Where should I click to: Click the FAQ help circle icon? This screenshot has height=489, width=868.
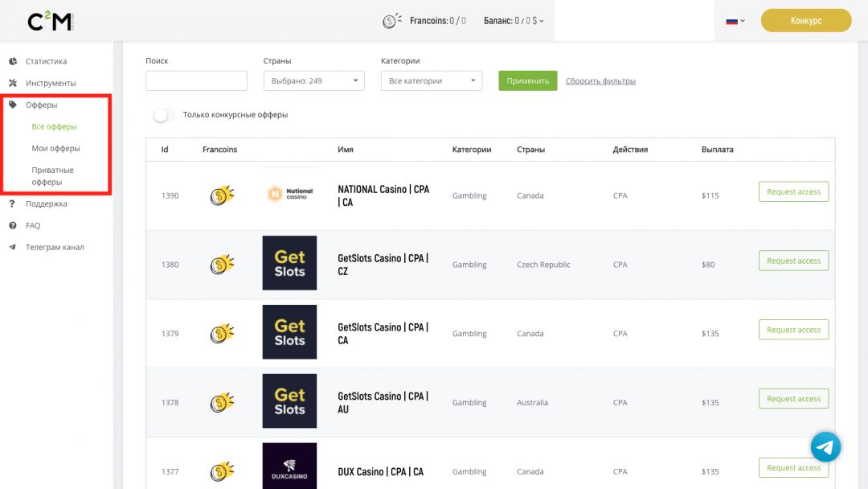click(13, 225)
